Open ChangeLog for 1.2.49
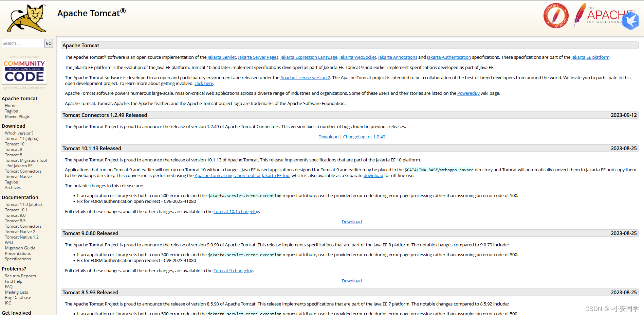 tap(364, 137)
